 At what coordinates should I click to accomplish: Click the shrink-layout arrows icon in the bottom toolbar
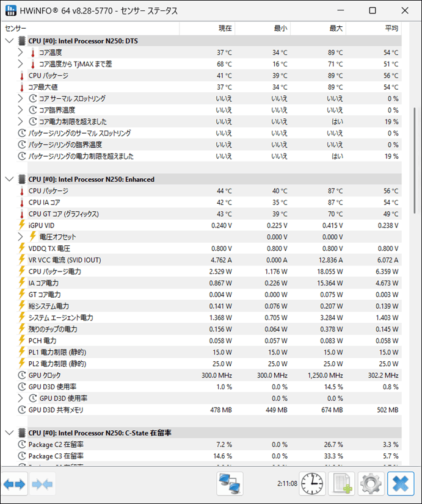pos(43,484)
